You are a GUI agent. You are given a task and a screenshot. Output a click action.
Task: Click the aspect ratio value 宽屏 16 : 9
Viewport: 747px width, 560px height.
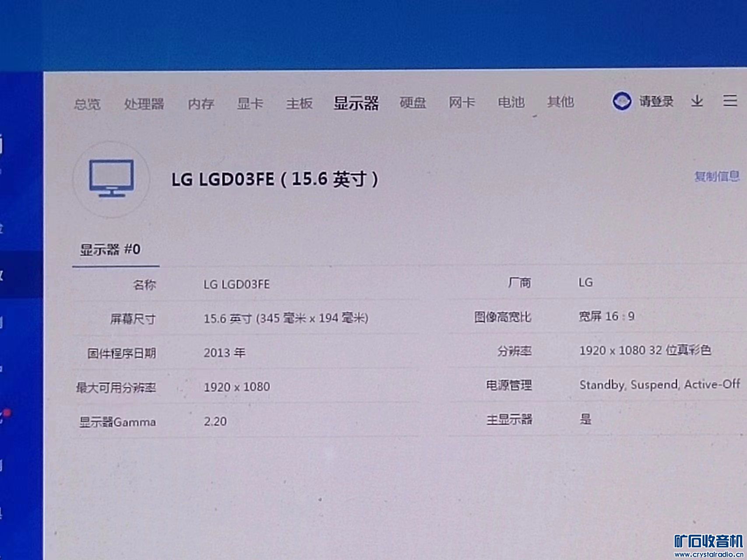(x=606, y=316)
